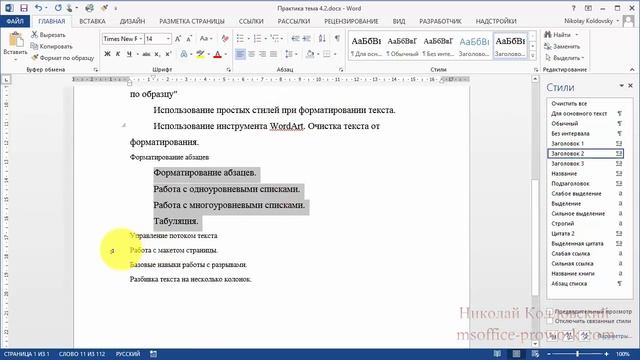The image size is (640, 360).
Task: Open the multilevel list button
Action: [274, 39]
